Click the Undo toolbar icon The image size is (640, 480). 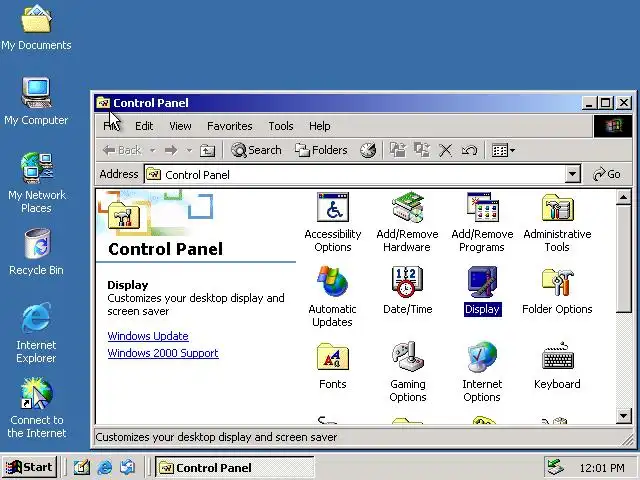469,151
